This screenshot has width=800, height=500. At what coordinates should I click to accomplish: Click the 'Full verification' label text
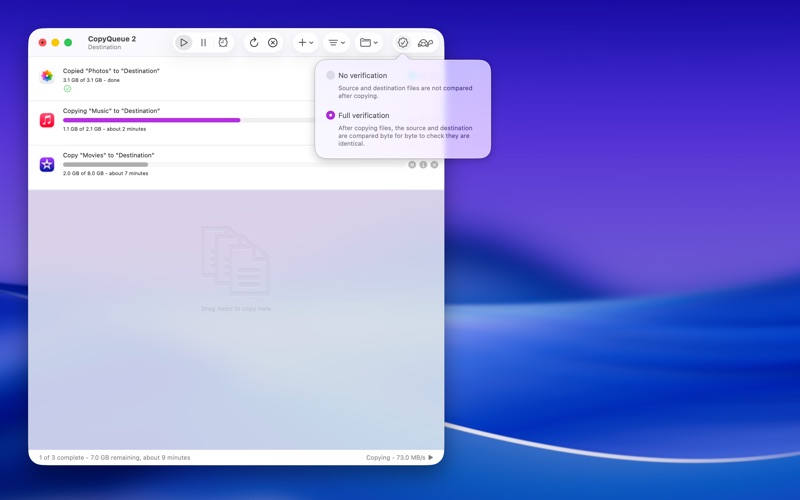364,115
